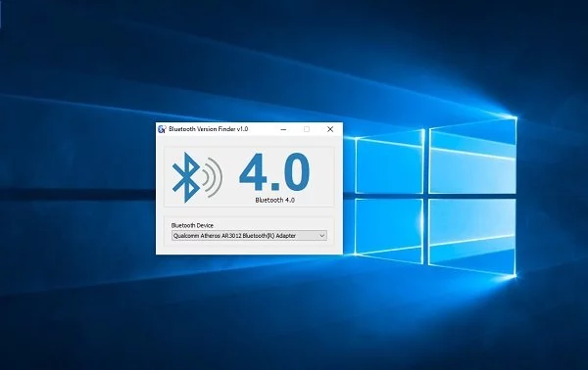Click empty desktop area left of the window
Viewport: 588px width, 370px height.
[75, 187]
